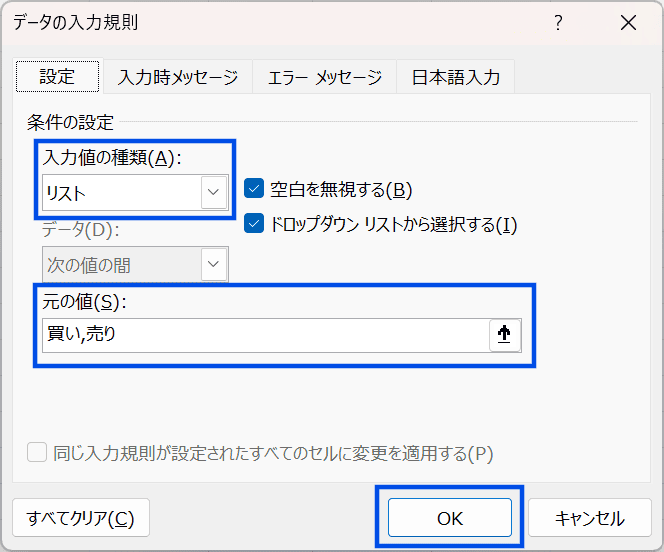Open the データ dropdown arrow
This screenshot has width=664, height=552.
[x=213, y=265]
